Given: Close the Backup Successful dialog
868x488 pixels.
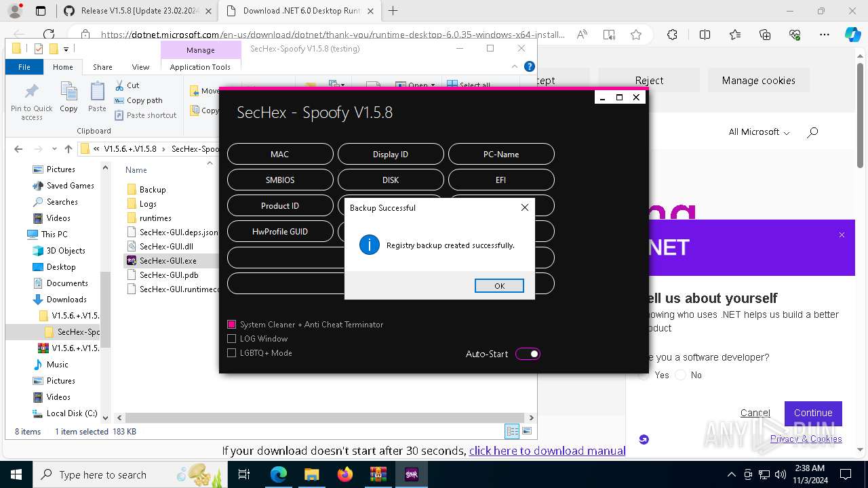Looking at the screenshot, I should point(524,207).
